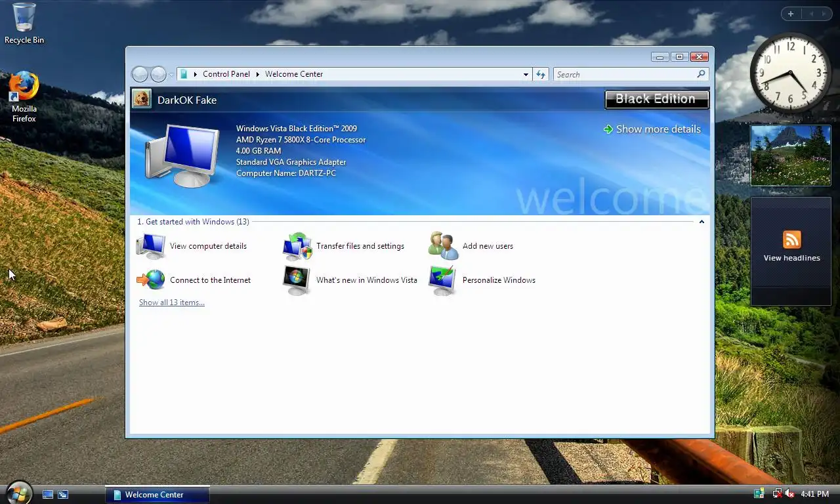This screenshot has height=504, width=840.
Task: Expand the address bar root arrow
Action: pyautogui.click(x=195, y=74)
